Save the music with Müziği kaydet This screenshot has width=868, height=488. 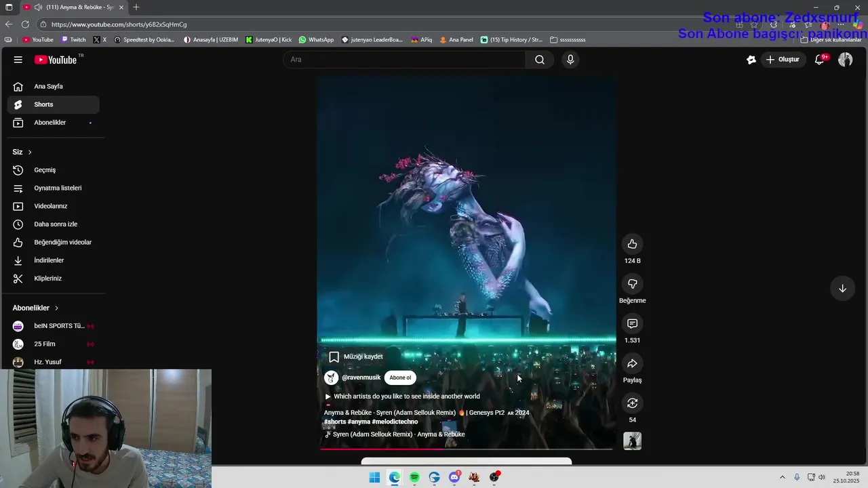pyautogui.click(x=356, y=357)
